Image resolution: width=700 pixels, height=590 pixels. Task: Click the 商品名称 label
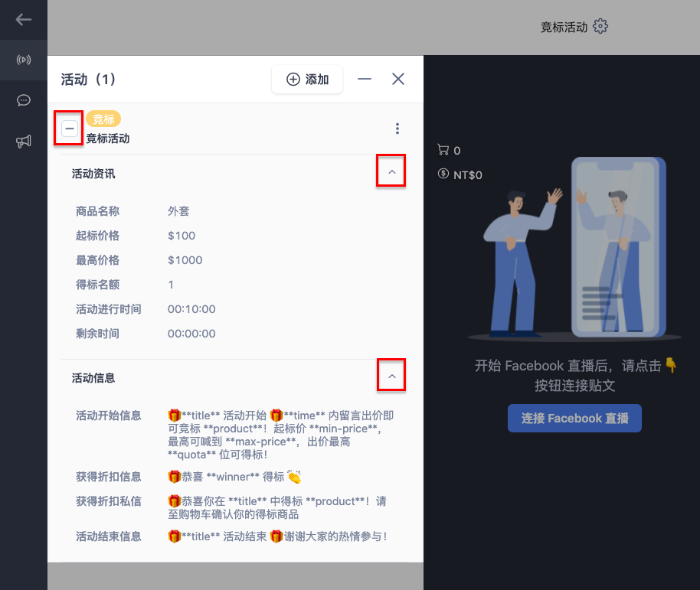[97, 211]
